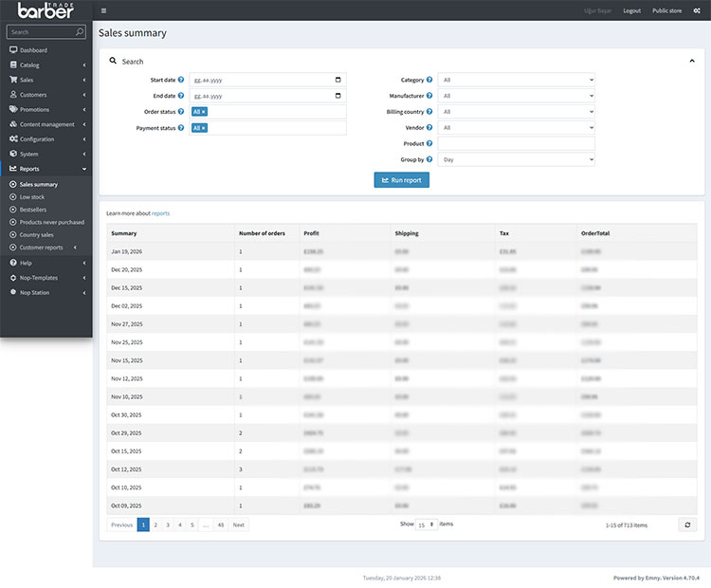
Task: Show the Manufacturer help icon
Action: 429,96
